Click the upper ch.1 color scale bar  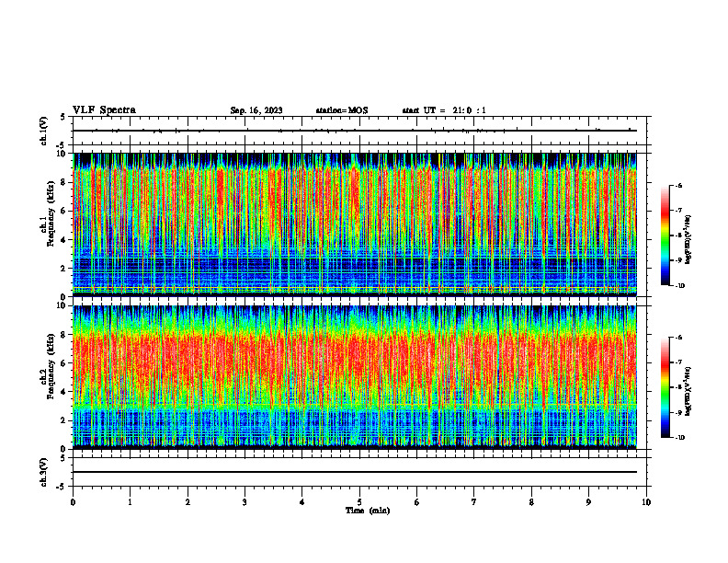click(x=665, y=236)
